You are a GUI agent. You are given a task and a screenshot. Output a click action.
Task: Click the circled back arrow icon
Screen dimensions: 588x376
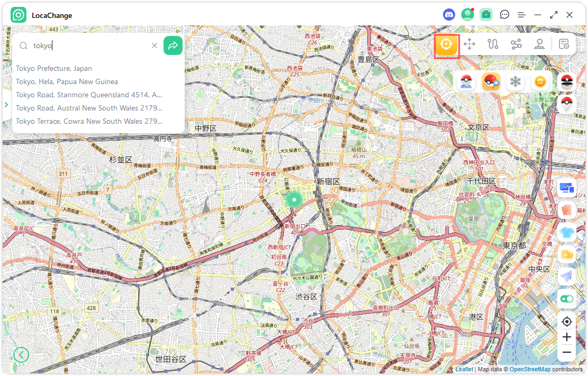coord(21,354)
